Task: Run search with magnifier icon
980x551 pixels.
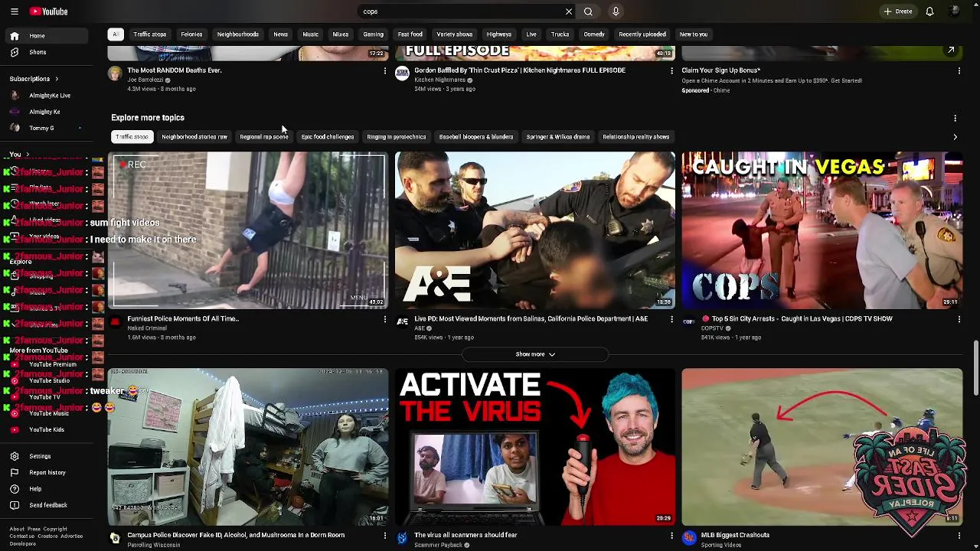Action: tap(588, 11)
